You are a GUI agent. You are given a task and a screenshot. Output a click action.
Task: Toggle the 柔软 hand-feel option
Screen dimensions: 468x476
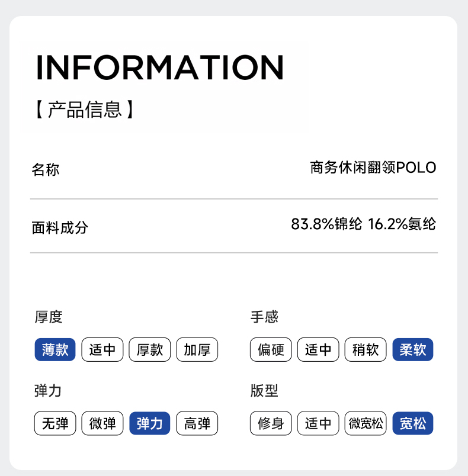pyautogui.click(x=413, y=350)
